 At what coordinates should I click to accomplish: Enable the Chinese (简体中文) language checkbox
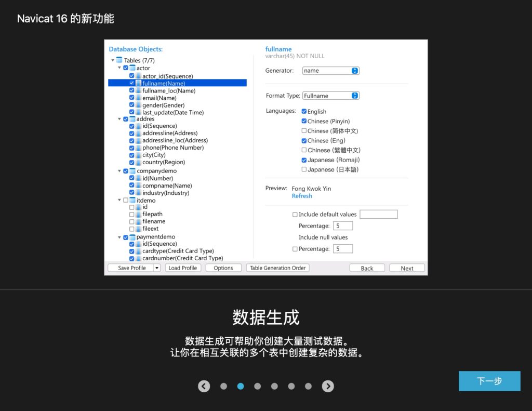pos(304,130)
